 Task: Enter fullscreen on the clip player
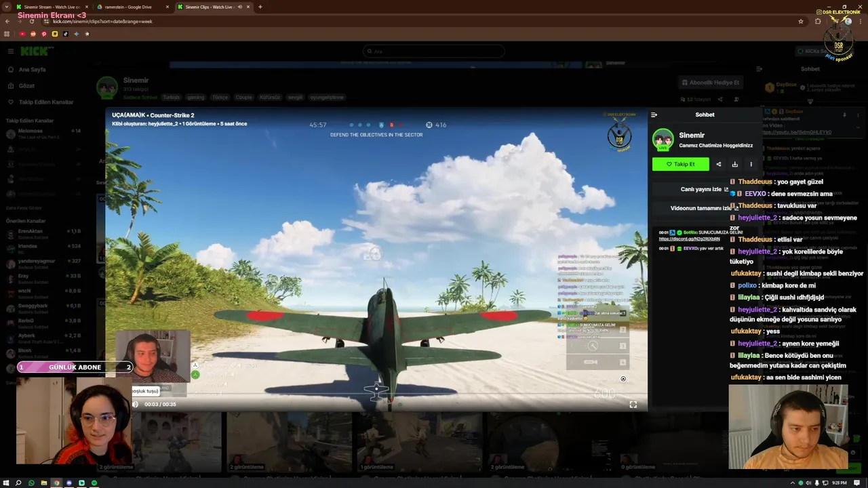tap(633, 405)
